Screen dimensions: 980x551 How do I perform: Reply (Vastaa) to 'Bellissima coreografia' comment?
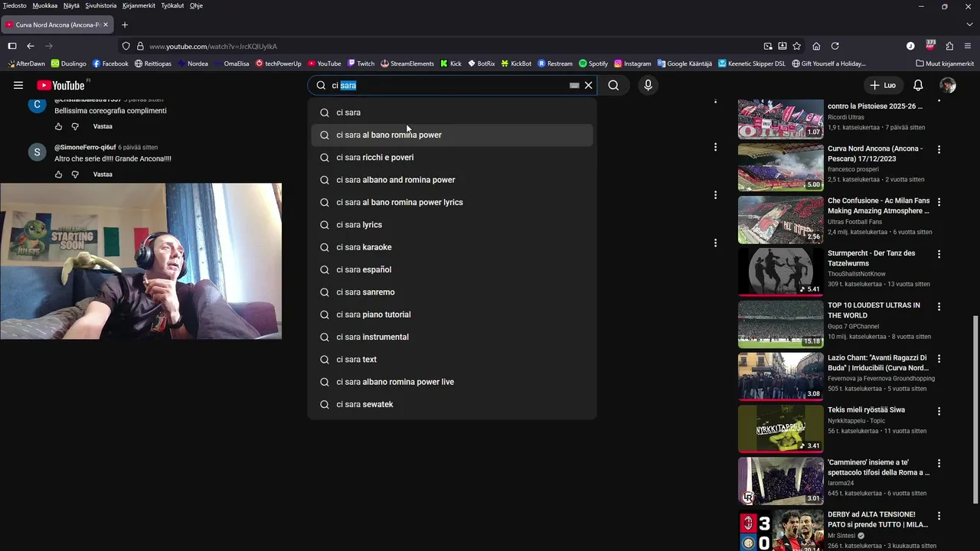(103, 126)
